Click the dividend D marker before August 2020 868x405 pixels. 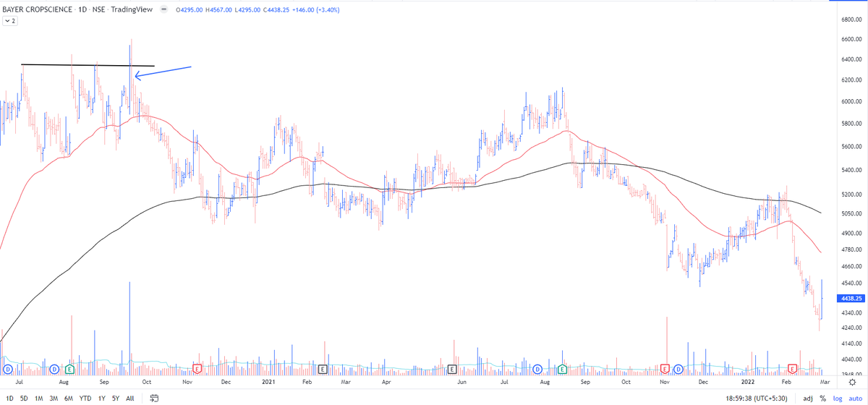click(56, 369)
